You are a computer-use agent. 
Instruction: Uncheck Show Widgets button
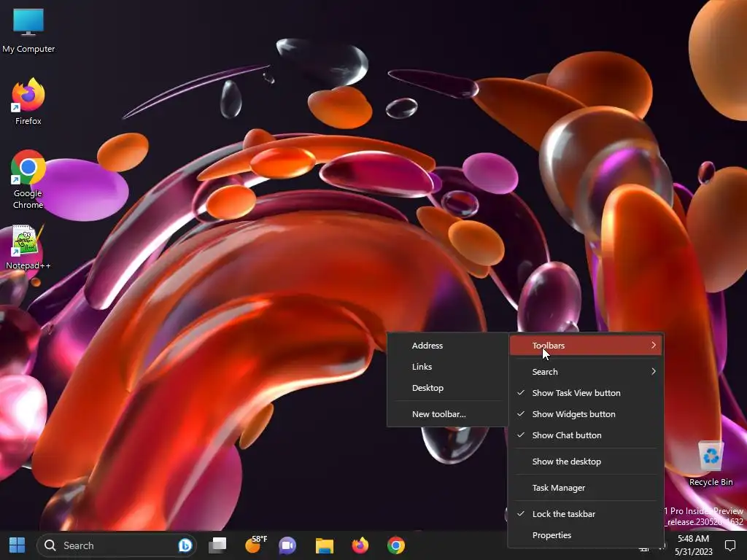(x=587, y=414)
